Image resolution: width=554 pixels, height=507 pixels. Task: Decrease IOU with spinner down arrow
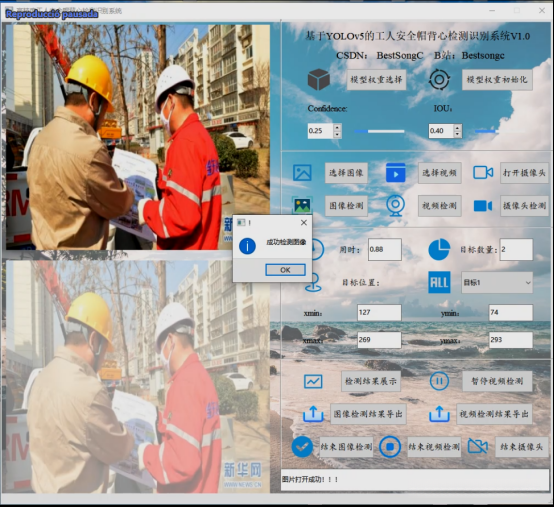[458, 135]
